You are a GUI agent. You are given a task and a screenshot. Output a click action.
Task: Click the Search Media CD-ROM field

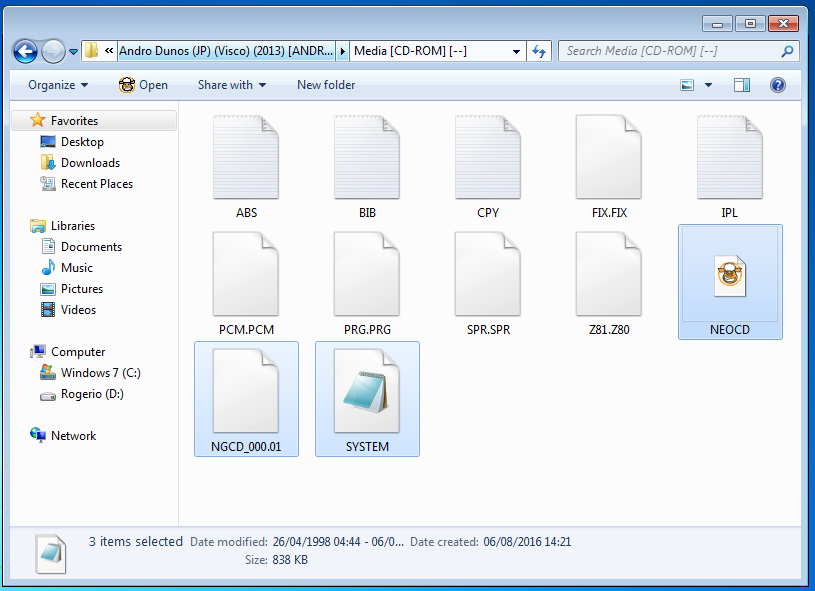pyautogui.click(x=670, y=51)
